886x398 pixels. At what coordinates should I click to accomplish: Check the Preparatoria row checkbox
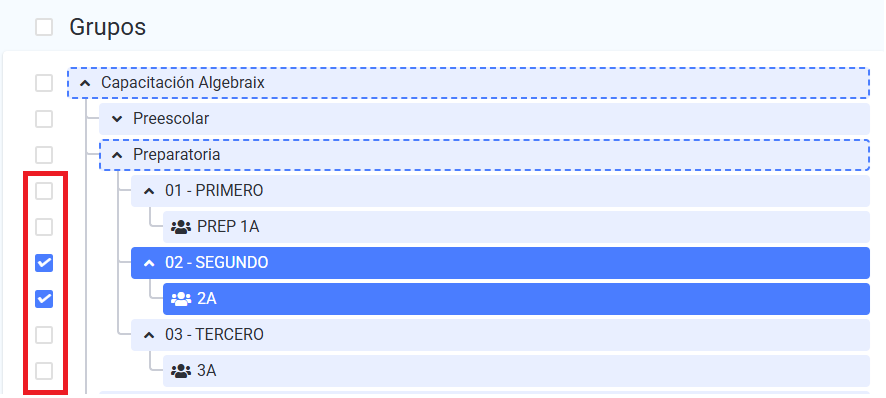44,154
